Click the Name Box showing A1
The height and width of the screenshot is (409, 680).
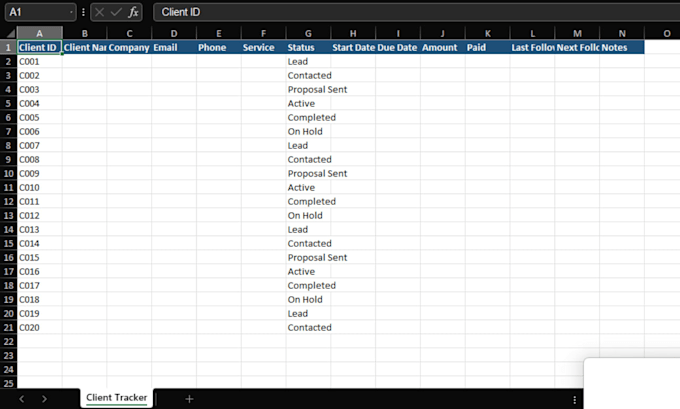pos(40,12)
